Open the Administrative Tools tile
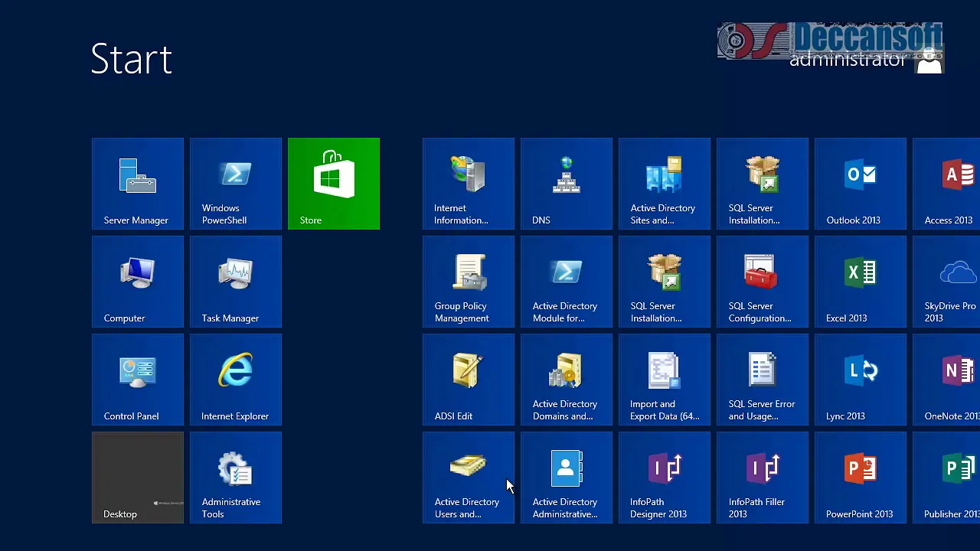 [236, 478]
